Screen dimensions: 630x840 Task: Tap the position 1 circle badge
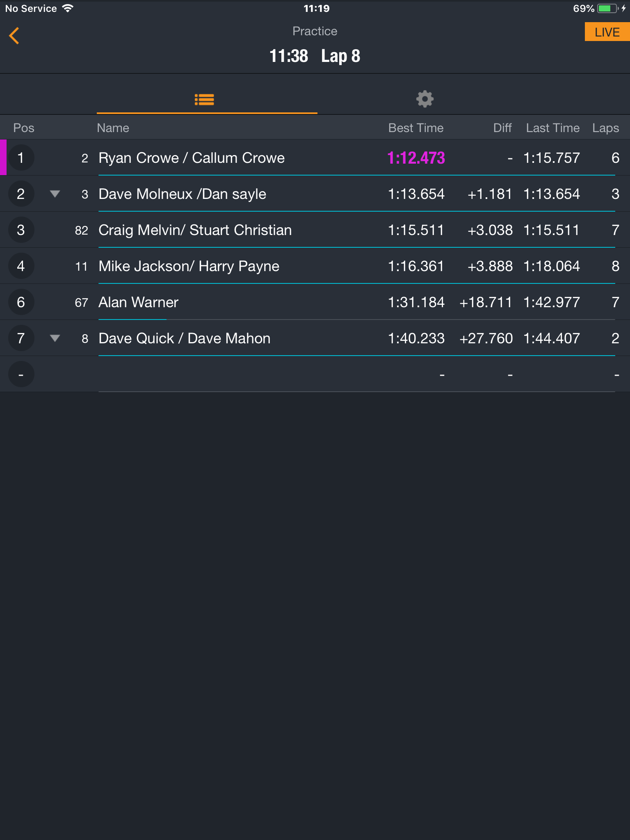(21, 158)
